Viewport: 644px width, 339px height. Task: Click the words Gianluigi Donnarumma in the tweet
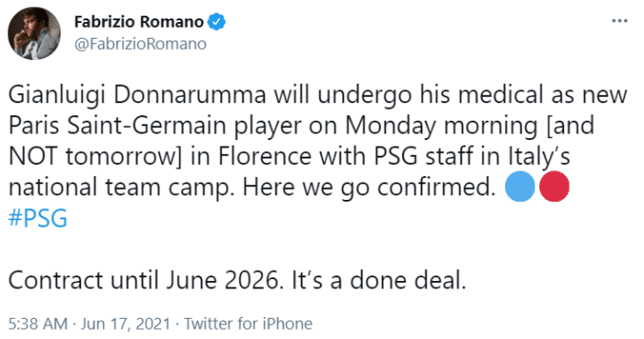[138, 96]
